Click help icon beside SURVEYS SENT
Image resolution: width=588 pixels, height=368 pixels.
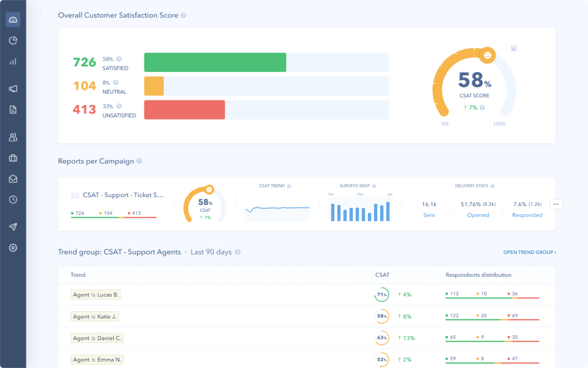(x=374, y=186)
